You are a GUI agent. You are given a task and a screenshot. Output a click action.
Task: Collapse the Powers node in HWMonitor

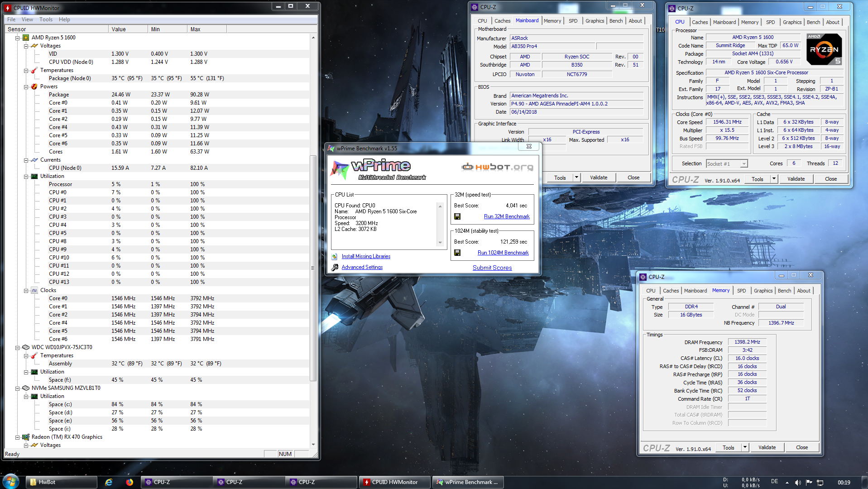26,87
